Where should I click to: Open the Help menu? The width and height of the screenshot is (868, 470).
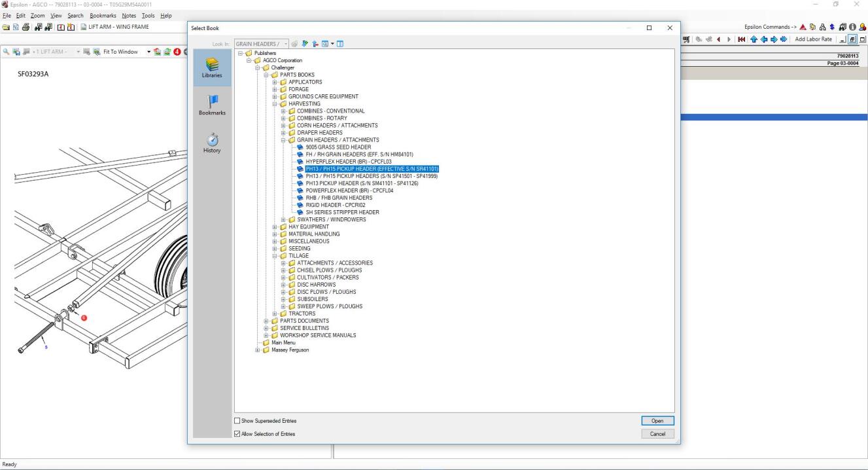pos(166,16)
